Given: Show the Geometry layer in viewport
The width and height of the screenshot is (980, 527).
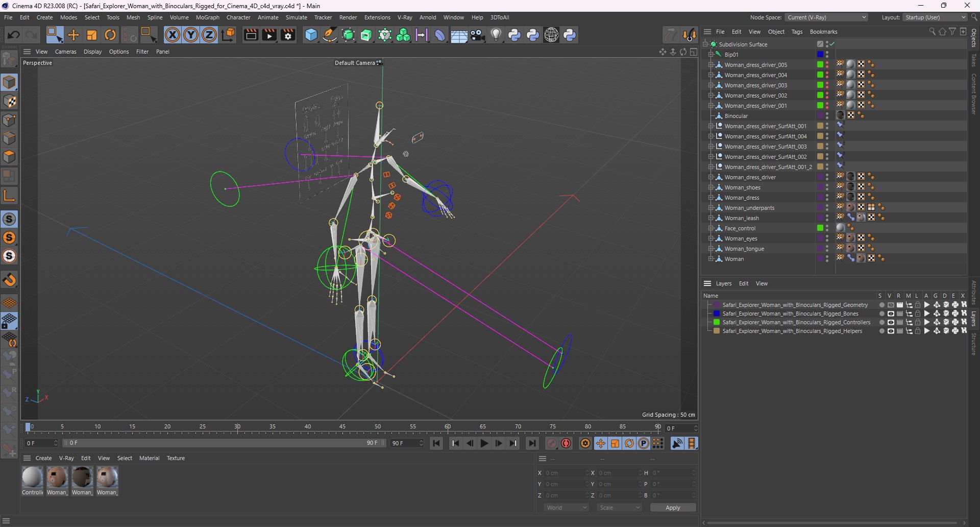Looking at the screenshot, I should tap(891, 305).
